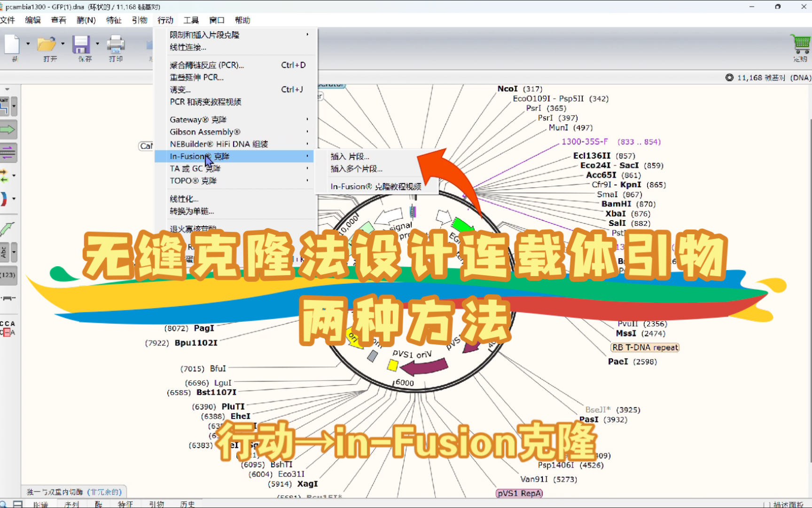Open the 酶(N) menu
The image size is (812, 508).
coord(86,20)
